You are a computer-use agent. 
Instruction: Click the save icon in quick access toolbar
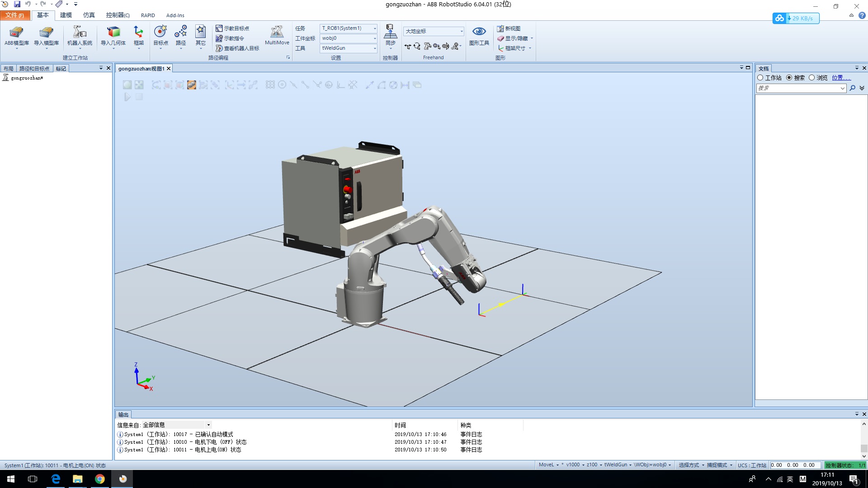pyautogui.click(x=17, y=4)
